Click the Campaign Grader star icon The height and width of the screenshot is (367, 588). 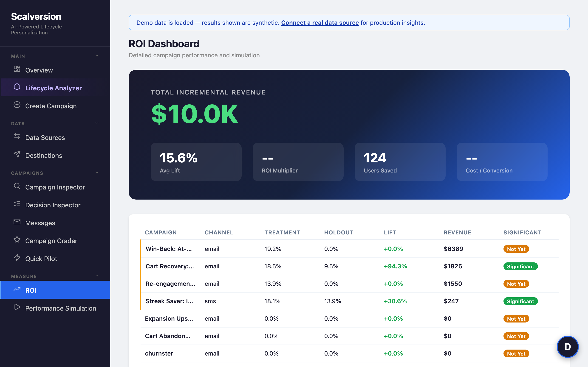[17, 239]
